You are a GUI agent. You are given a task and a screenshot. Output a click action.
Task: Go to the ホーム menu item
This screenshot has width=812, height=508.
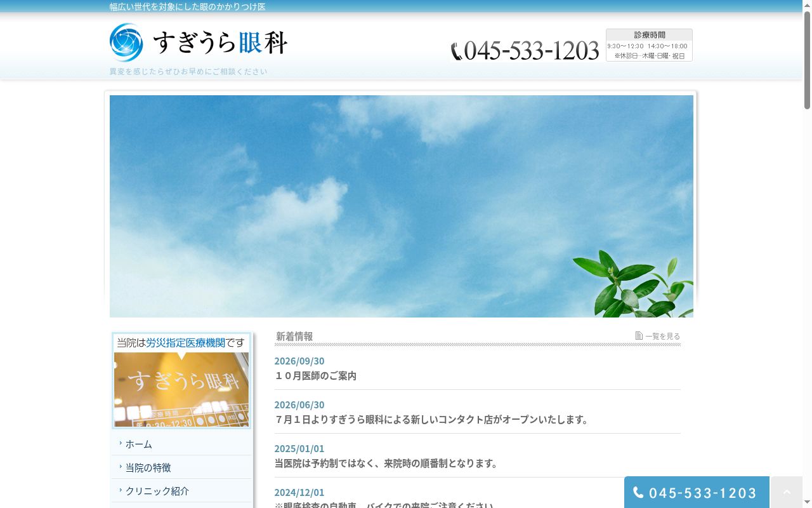182,444
